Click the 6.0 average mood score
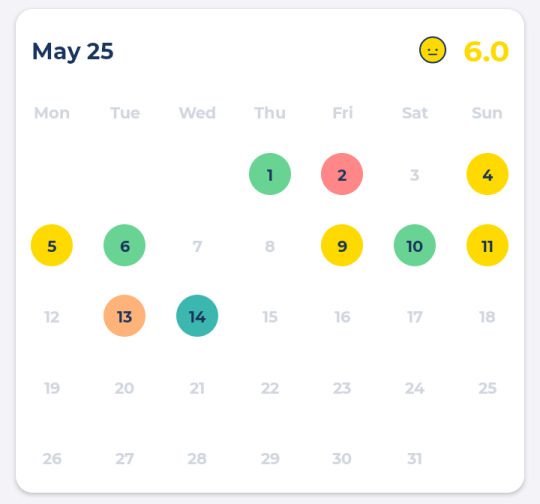 486,52
